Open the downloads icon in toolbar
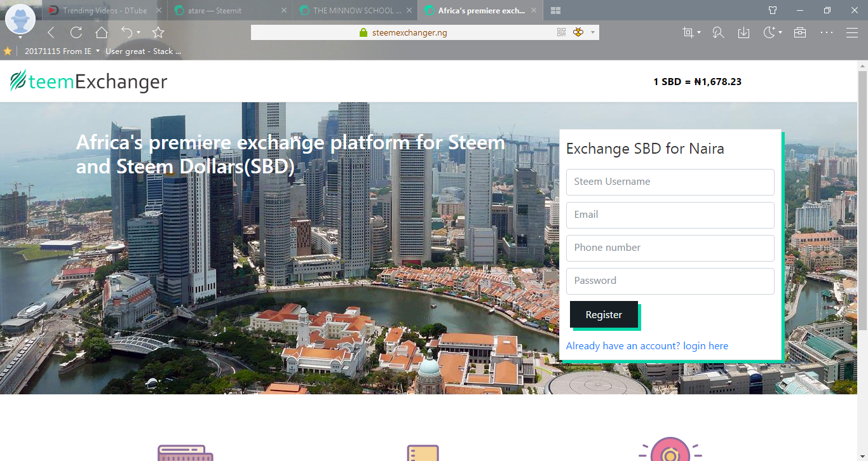Image resolution: width=868 pixels, height=461 pixels. (x=743, y=32)
